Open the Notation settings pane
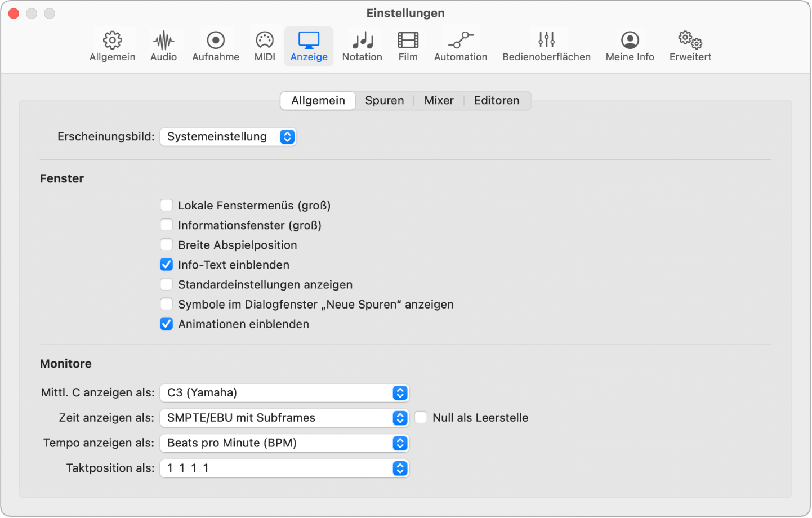This screenshot has width=812, height=518. (362, 46)
